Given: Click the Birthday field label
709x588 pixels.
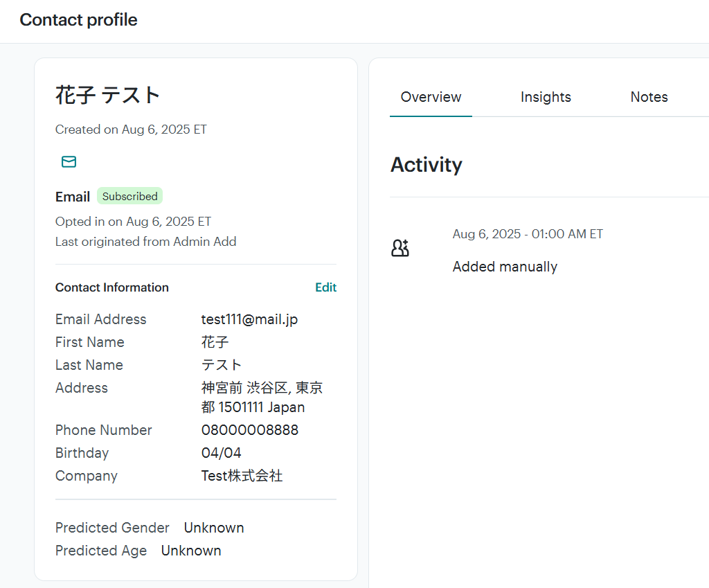Looking at the screenshot, I should (82, 453).
